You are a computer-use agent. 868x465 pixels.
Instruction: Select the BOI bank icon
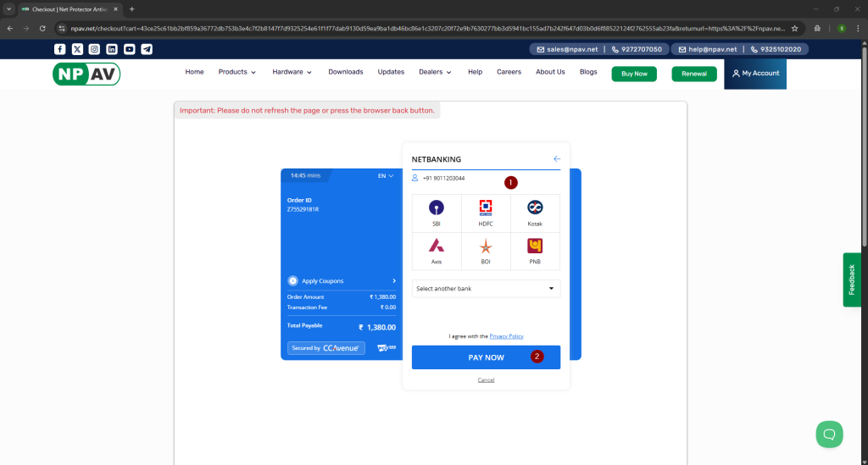(486, 251)
